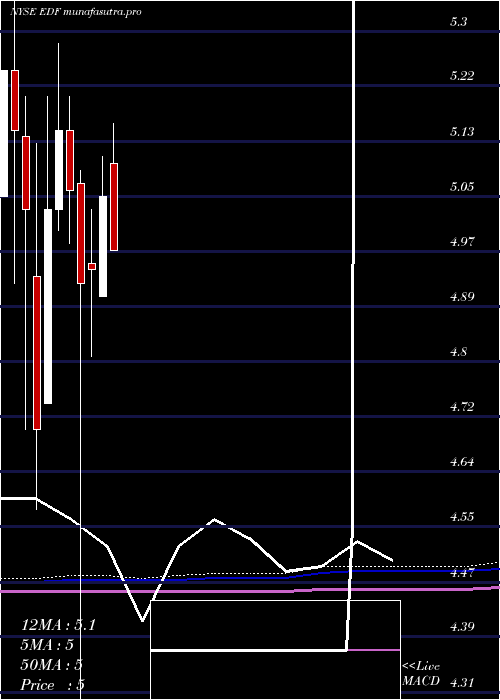Click the 5.3 price axis label

pos(459,21)
